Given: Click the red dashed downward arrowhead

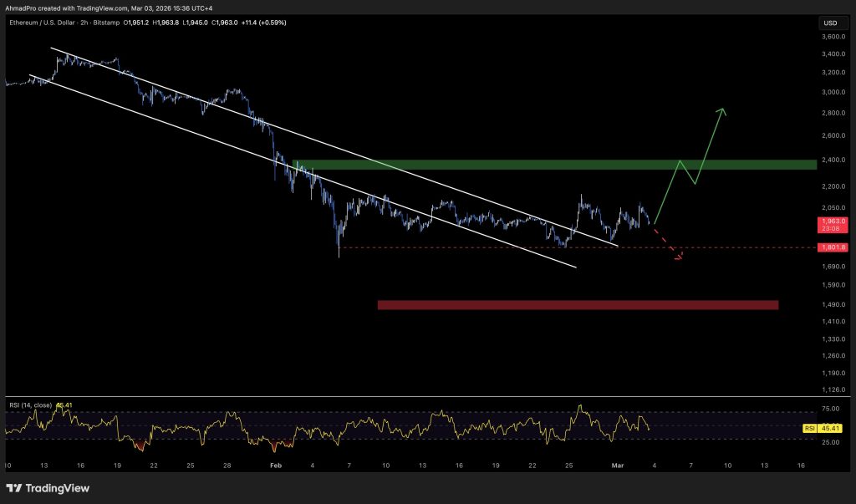Looking at the screenshot, I should 679,257.
